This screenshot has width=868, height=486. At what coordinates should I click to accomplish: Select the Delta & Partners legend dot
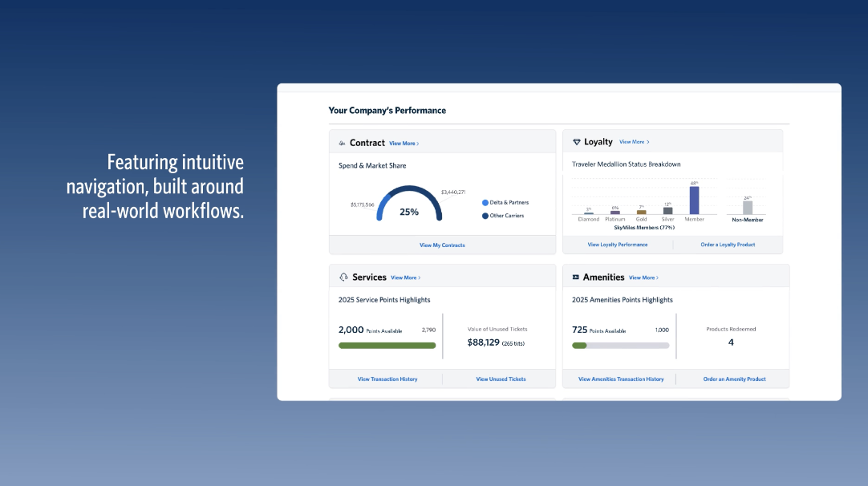click(485, 203)
